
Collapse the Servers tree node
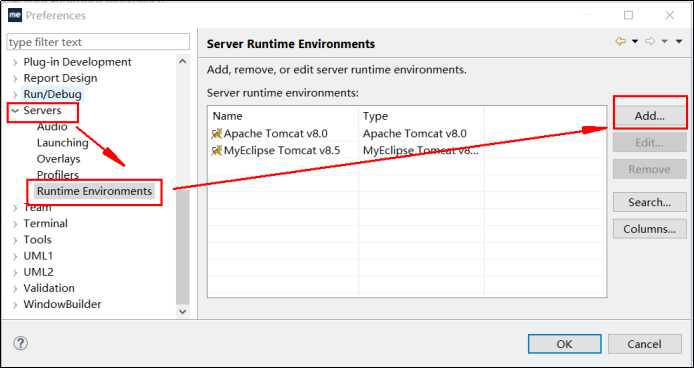[x=15, y=111]
